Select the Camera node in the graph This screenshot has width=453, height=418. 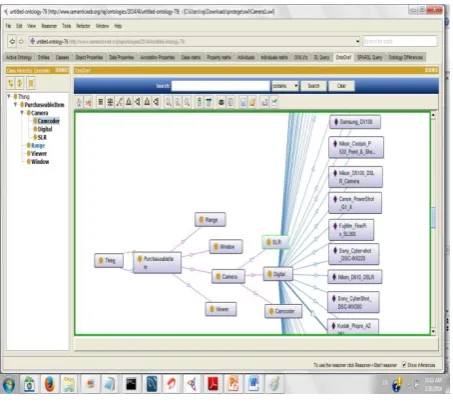pyautogui.click(x=228, y=276)
